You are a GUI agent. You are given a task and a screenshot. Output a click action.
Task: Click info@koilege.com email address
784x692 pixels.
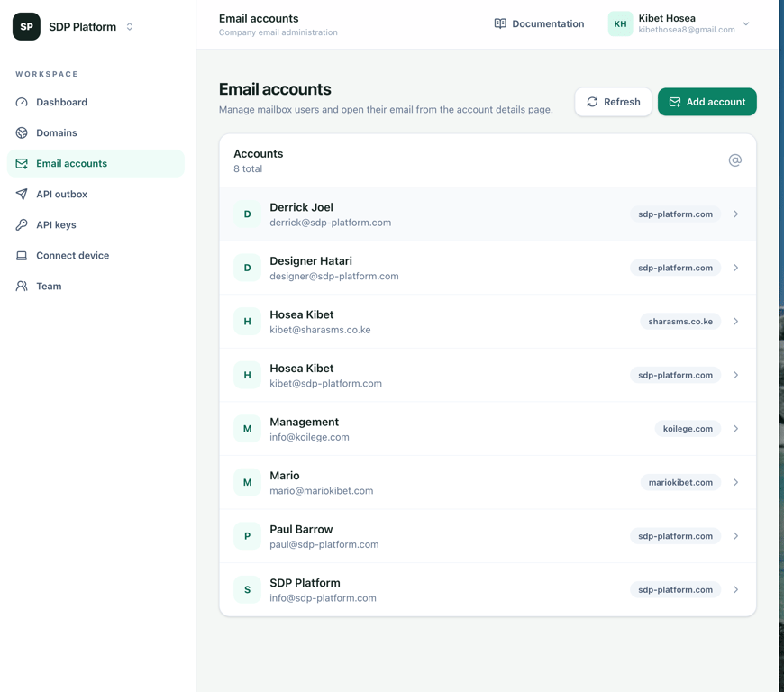click(x=309, y=437)
